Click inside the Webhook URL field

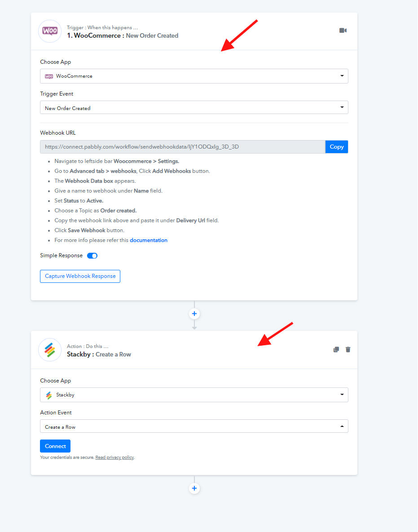pyautogui.click(x=183, y=147)
